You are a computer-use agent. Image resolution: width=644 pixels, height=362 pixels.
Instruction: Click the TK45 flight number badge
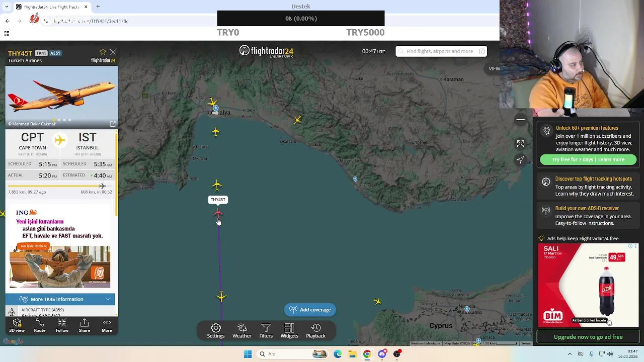click(41, 53)
